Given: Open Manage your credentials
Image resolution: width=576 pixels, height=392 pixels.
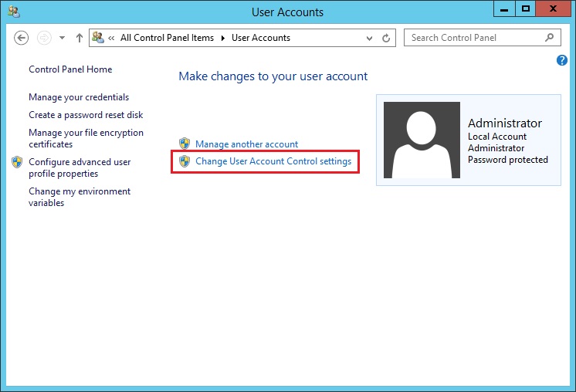Looking at the screenshot, I should pyautogui.click(x=79, y=97).
